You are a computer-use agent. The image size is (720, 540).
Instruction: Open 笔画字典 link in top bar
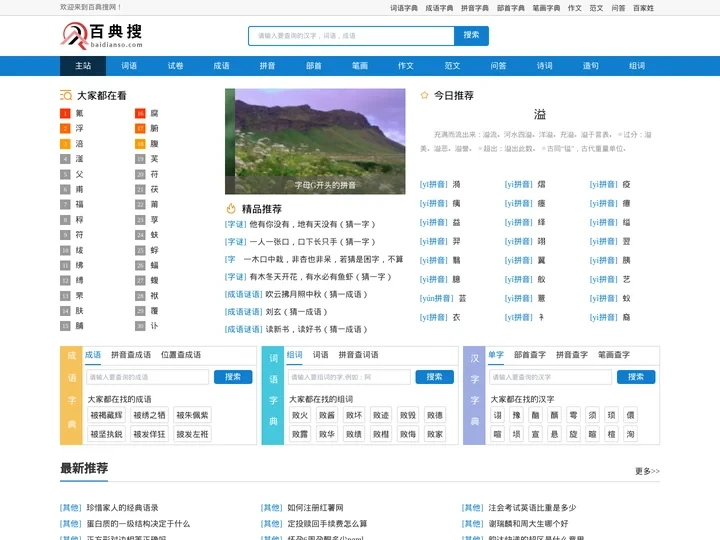click(546, 8)
